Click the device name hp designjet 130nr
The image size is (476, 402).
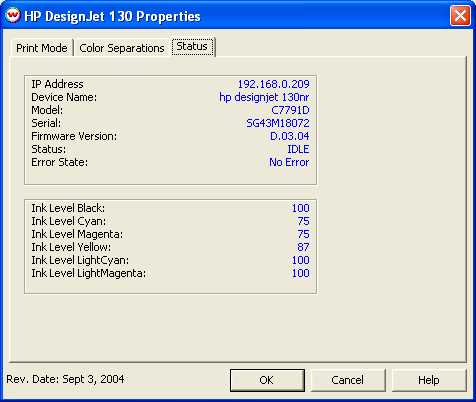(x=264, y=97)
